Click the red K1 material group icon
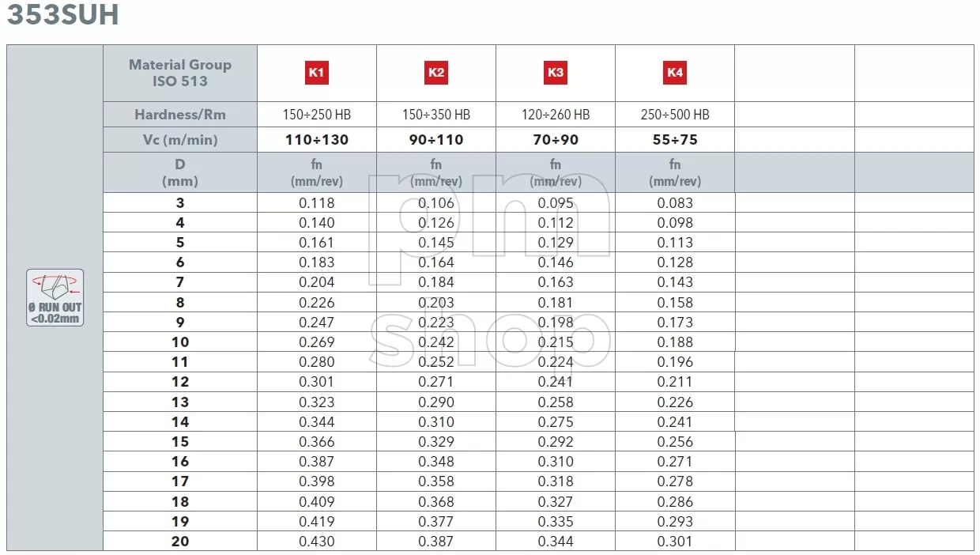Viewport: 980px width, 555px height. 317,73
